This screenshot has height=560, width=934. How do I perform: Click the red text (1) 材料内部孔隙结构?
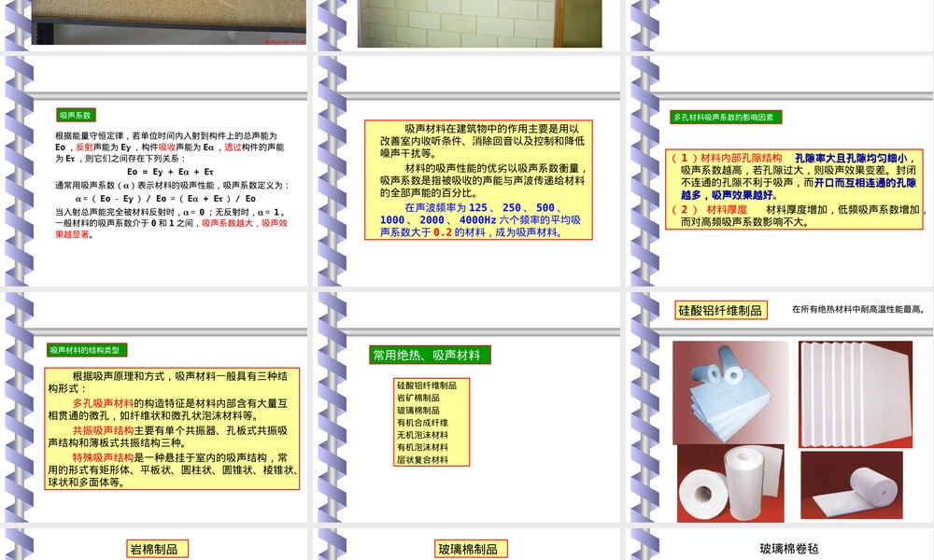click(x=727, y=158)
